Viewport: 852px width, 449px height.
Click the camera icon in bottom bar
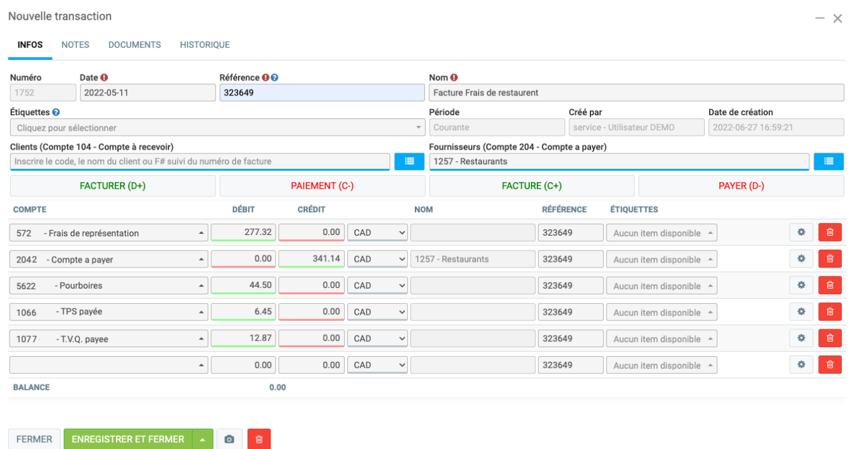tap(229, 439)
